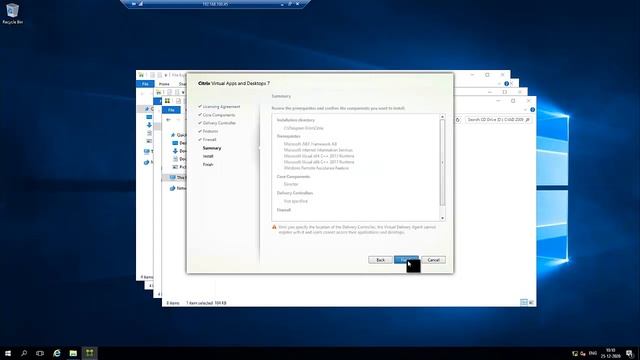
Task: Click the Back button in Citrix installer
Action: (x=380, y=260)
